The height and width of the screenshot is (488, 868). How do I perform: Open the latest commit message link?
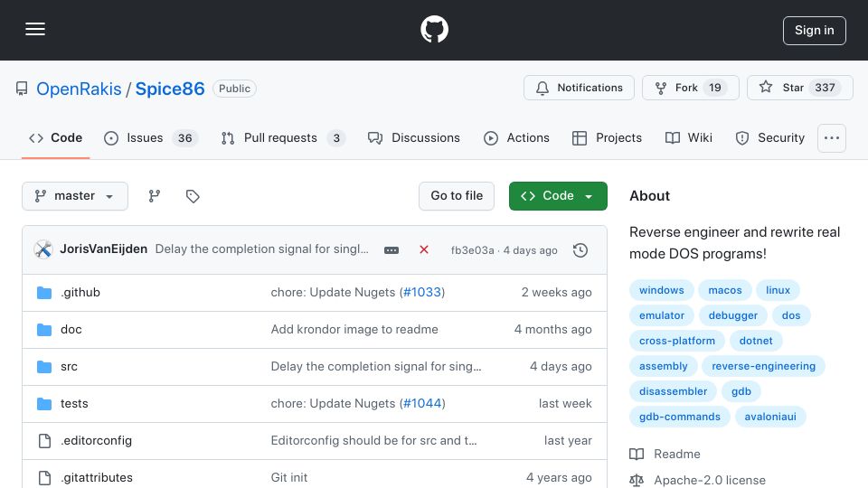(x=262, y=249)
